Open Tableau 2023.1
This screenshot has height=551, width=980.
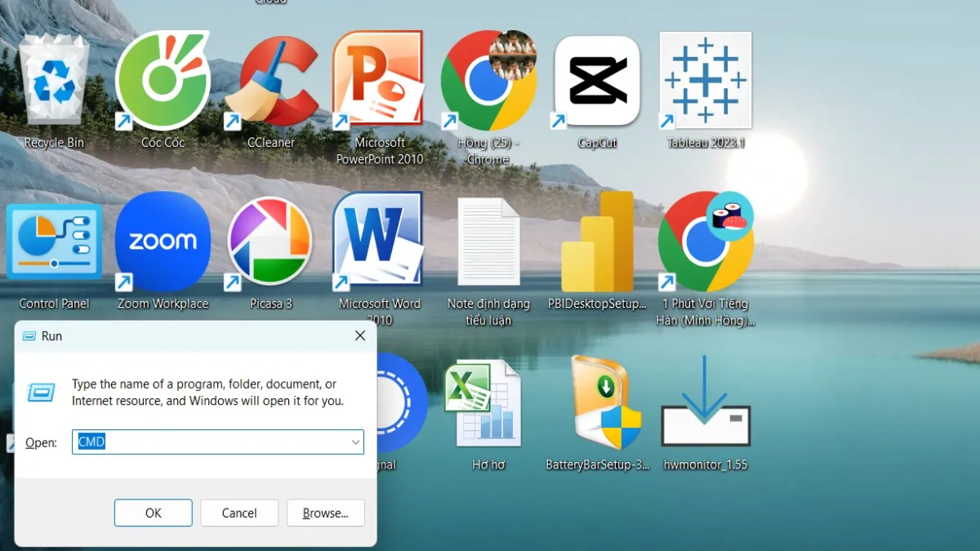click(705, 79)
